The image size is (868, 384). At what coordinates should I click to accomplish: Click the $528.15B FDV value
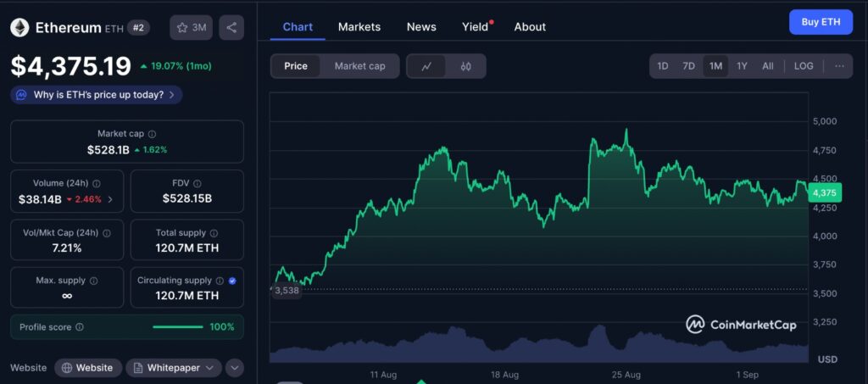[187, 198]
